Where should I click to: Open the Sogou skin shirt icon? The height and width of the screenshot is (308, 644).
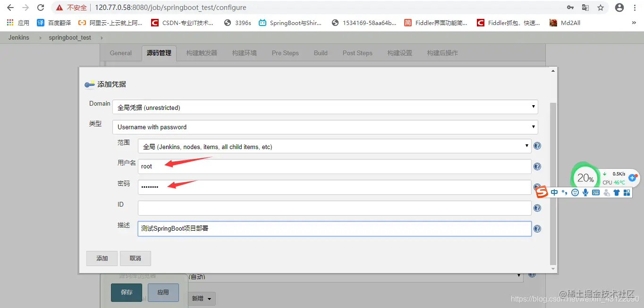(616, 192)
